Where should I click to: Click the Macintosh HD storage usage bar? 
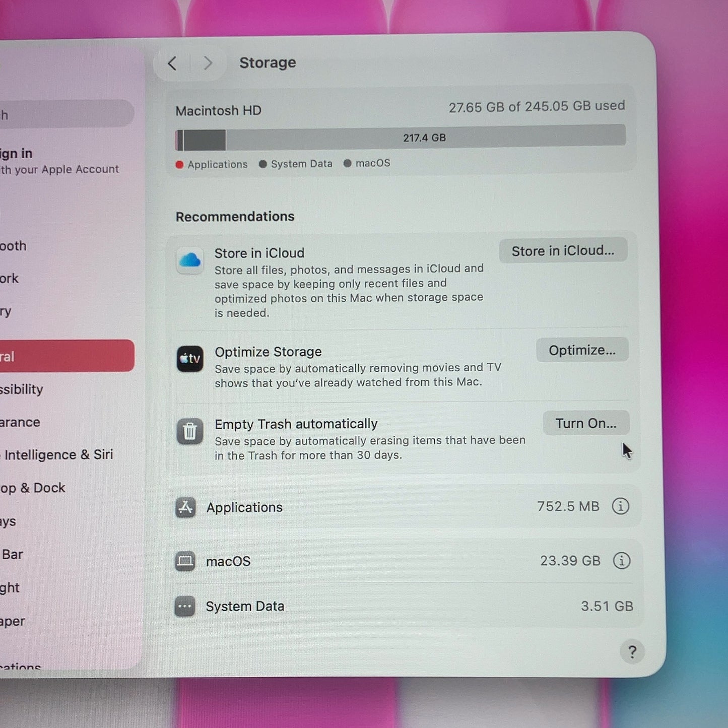tap(401, 138)
